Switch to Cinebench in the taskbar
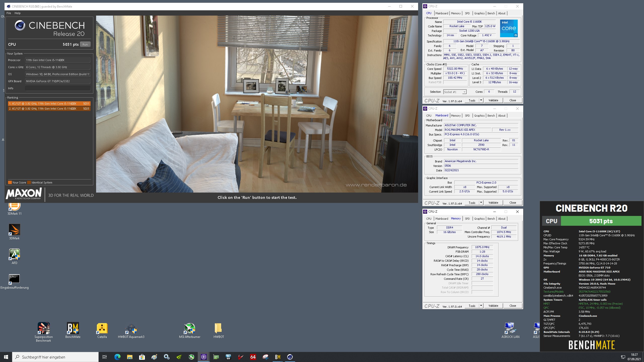 (290, 357)
